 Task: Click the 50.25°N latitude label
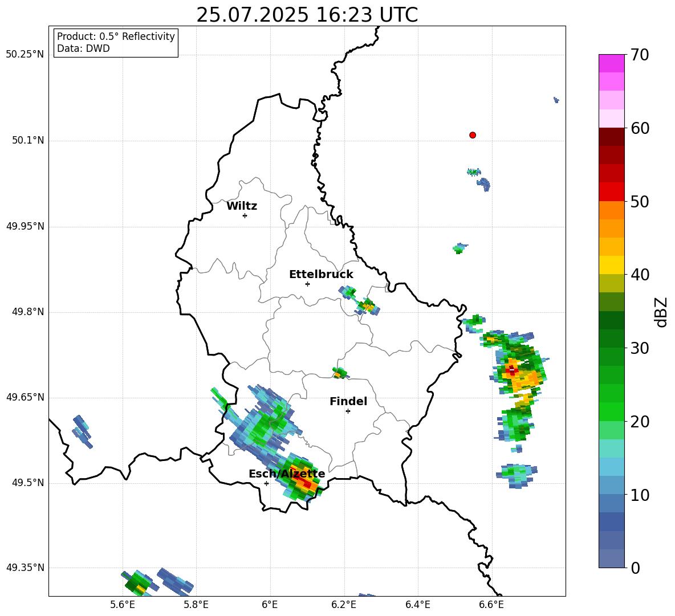(x=25, y=55)
